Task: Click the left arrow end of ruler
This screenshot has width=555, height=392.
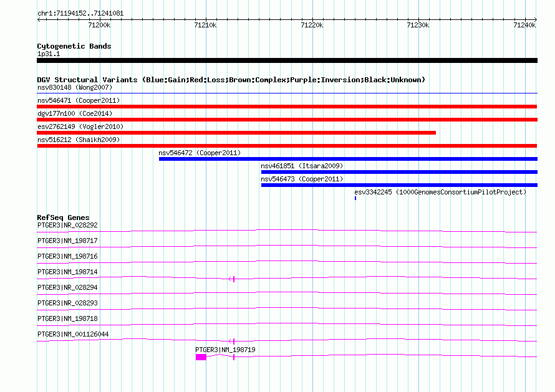Action: pyautogui.click(x=39, y=19)
